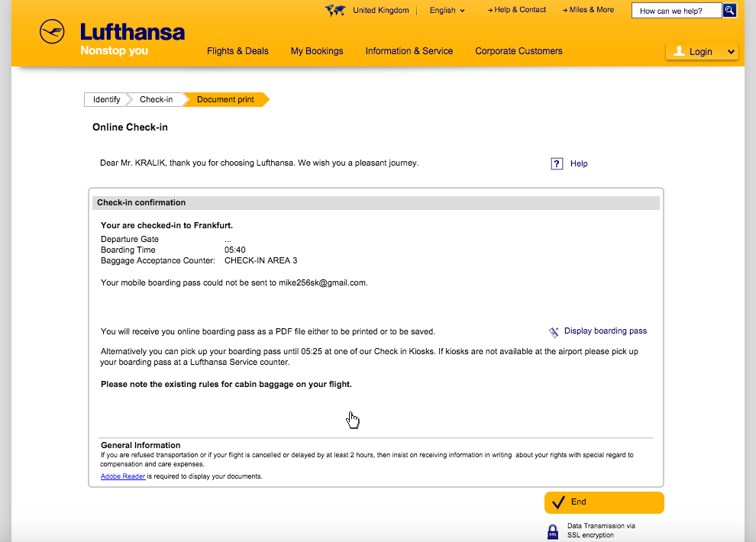Click 'CHECK-IN AREA 3' counter text
756x542 pixels.
[261, 260]
